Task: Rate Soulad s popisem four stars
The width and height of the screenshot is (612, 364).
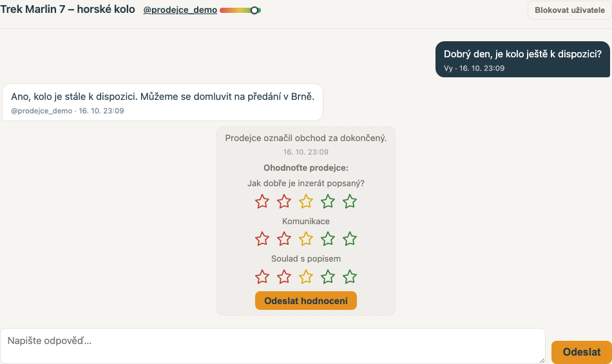Action: click(x=328, y=276)
